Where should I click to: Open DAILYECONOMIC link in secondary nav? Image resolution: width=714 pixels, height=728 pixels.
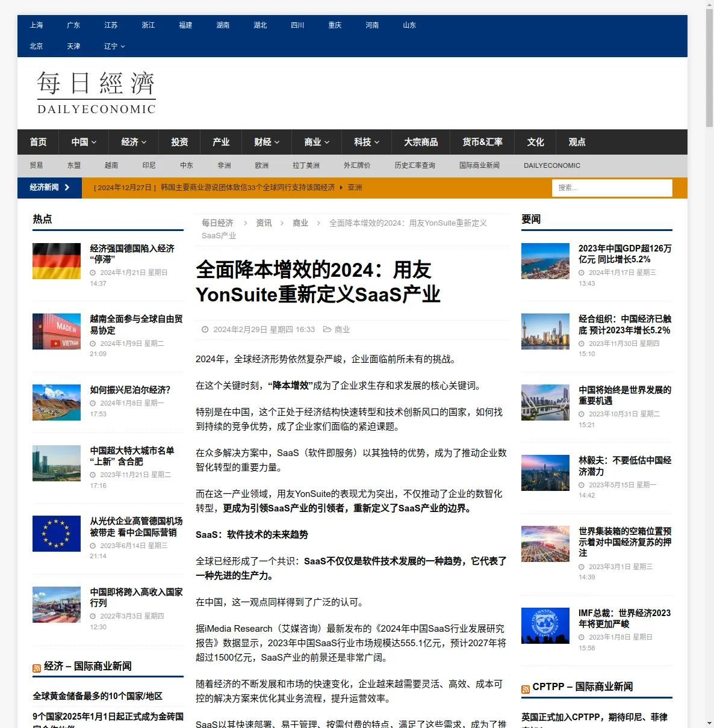coord(552,165)
